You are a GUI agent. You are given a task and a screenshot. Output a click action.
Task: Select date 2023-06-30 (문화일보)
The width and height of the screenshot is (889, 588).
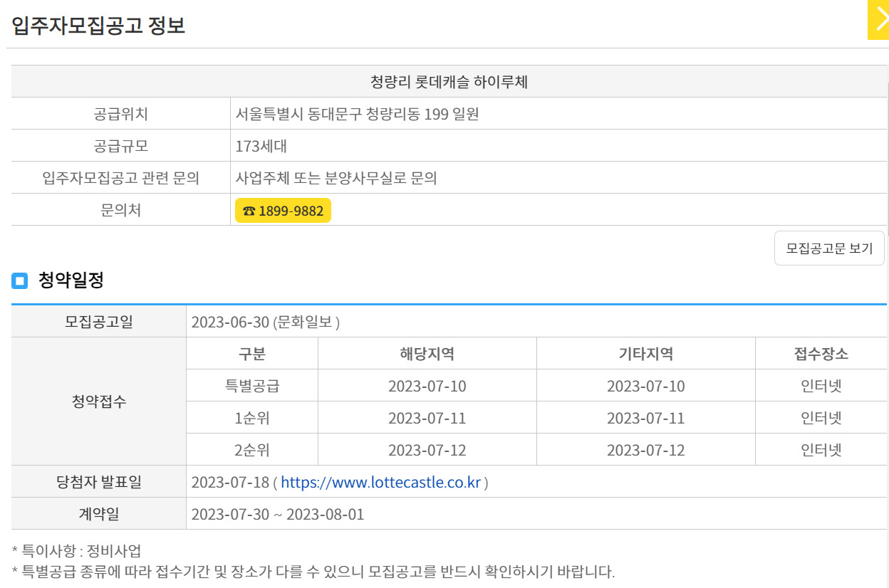click(x=266, y=322)
